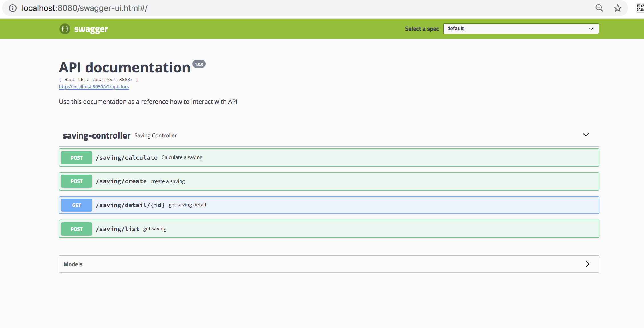Expand POST /saving/create endpoint
The image size is (644, 328).
click(329, 181)
